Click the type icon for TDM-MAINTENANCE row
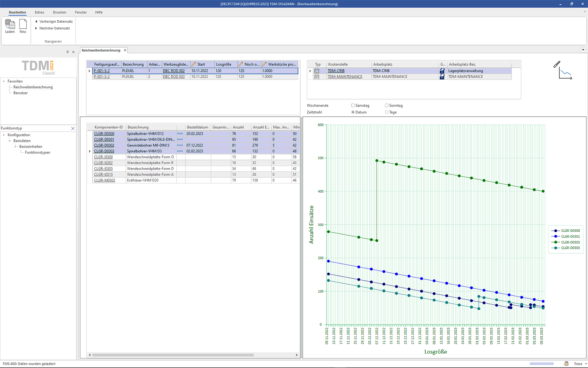The image size is (588, 368). point(317,77)
